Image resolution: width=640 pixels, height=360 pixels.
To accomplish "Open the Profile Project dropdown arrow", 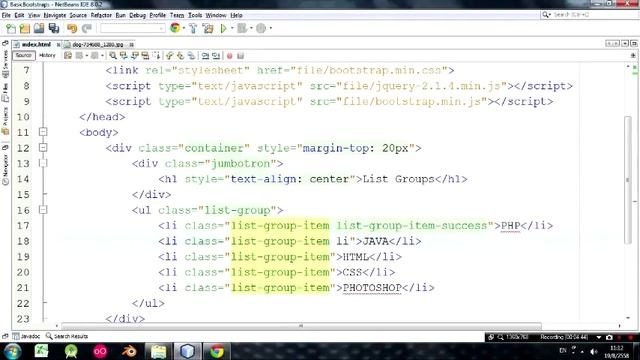I will (x=271, y=28).
